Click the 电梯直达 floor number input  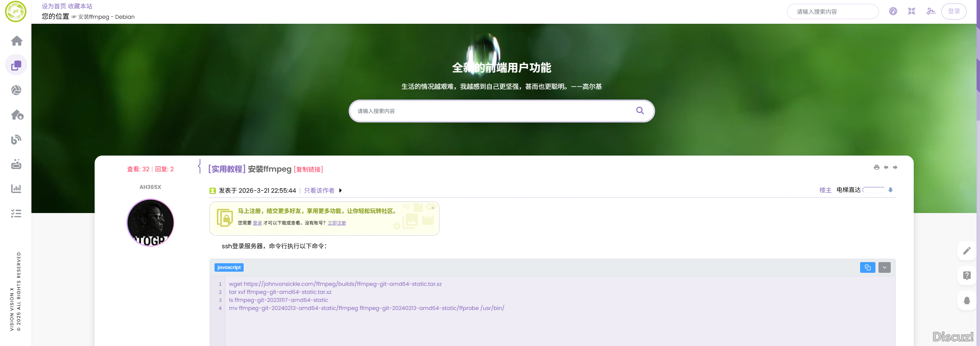pyautogui.click(x=873, y=190)
